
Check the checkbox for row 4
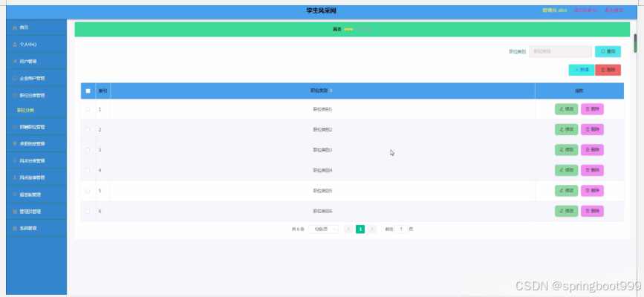pos(88,171)
